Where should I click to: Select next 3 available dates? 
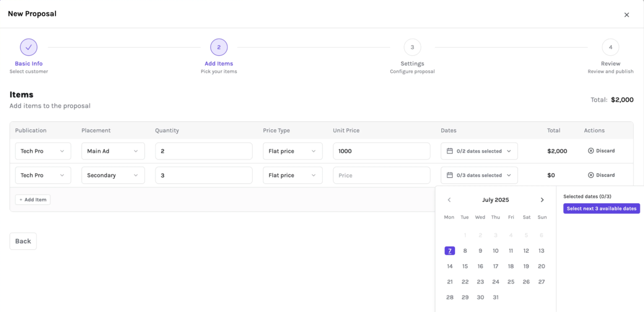click(x=601, y=208)
